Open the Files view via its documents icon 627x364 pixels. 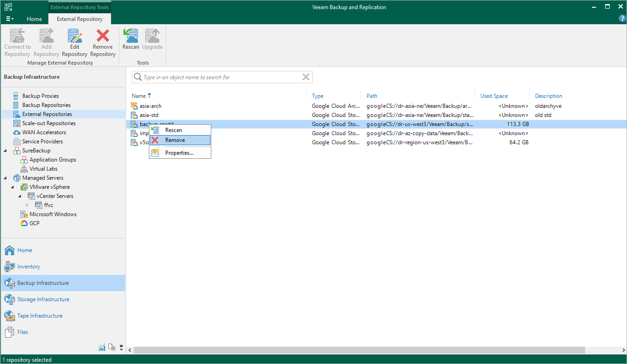tap(10, 332)
